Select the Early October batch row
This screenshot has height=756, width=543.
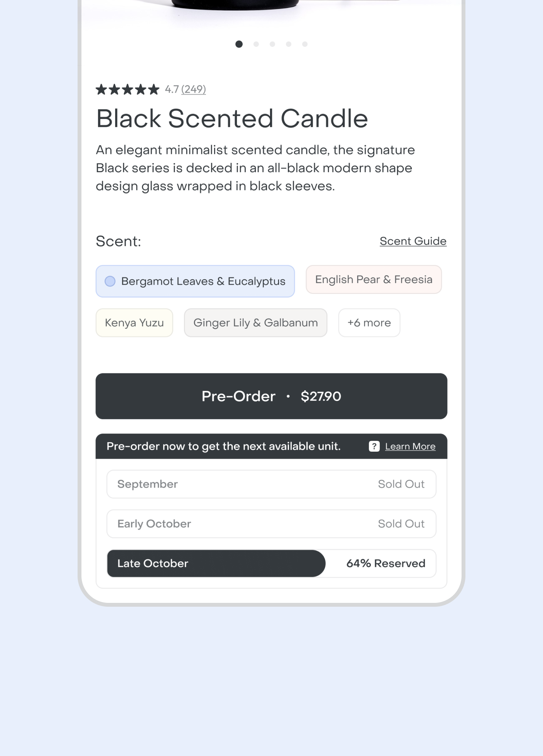271,524
